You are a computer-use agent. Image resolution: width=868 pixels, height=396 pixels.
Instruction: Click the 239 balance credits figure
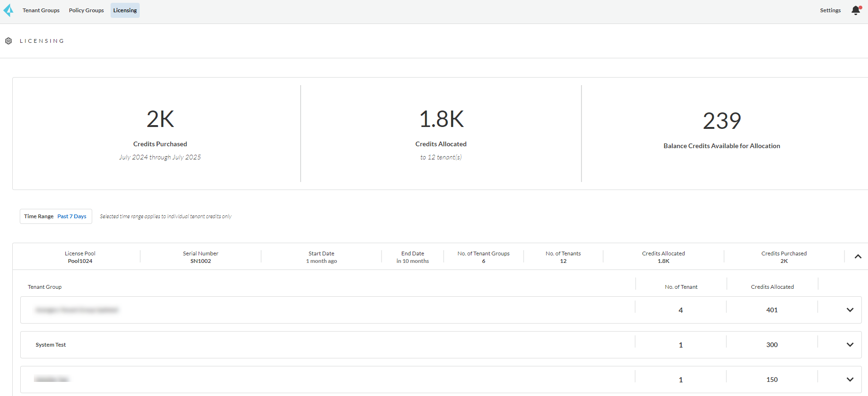(x=722, y=121)
